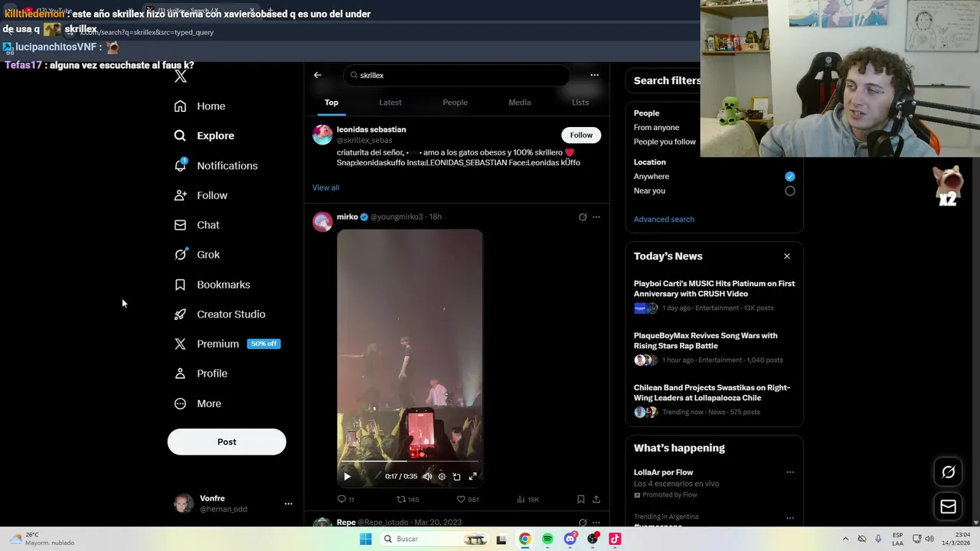Switch to the Media tab
This screenshot has width=980, height=551.
click(x=520, y=103)
